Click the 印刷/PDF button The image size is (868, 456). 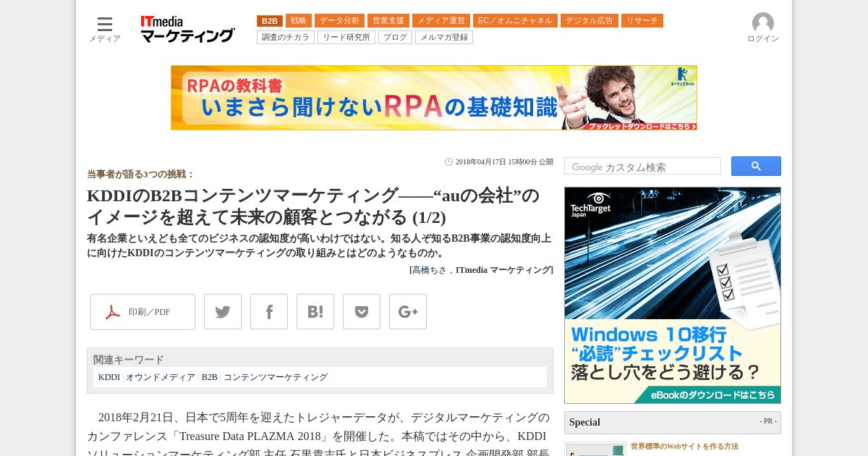click(142, 312)
